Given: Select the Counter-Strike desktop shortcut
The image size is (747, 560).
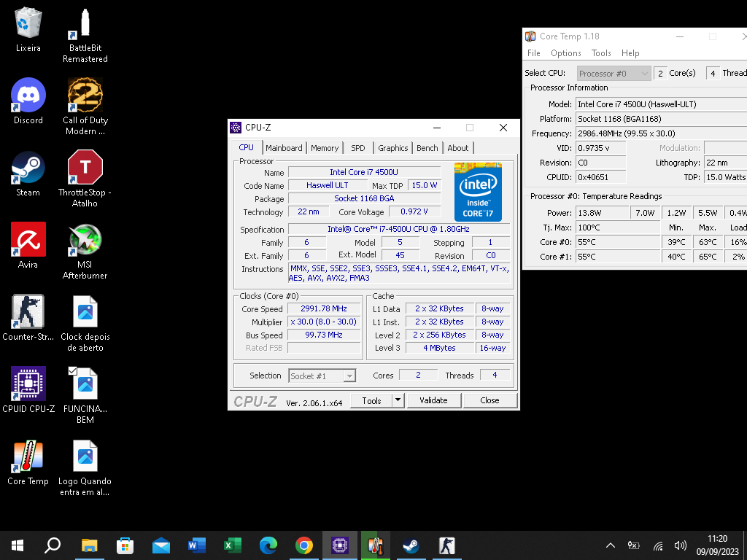Looking at the screenshot, I should [28, 318].
